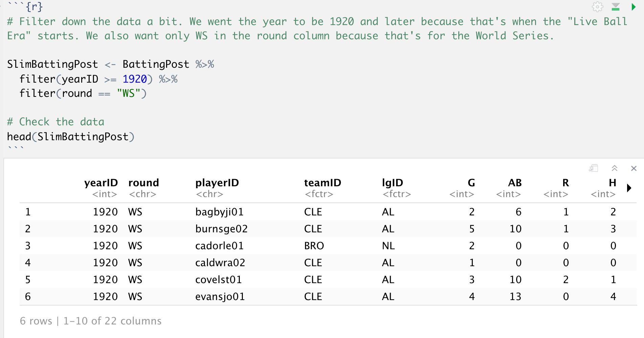Click the yearID column header
The width and height of the screenshot is (644, 338).
click(101, 183)
